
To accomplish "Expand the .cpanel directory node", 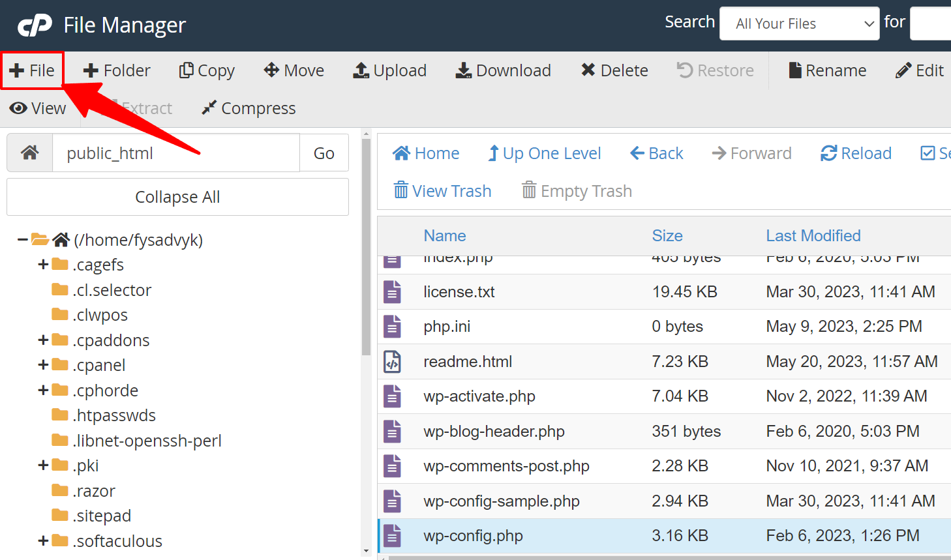I will coord(42,364).
